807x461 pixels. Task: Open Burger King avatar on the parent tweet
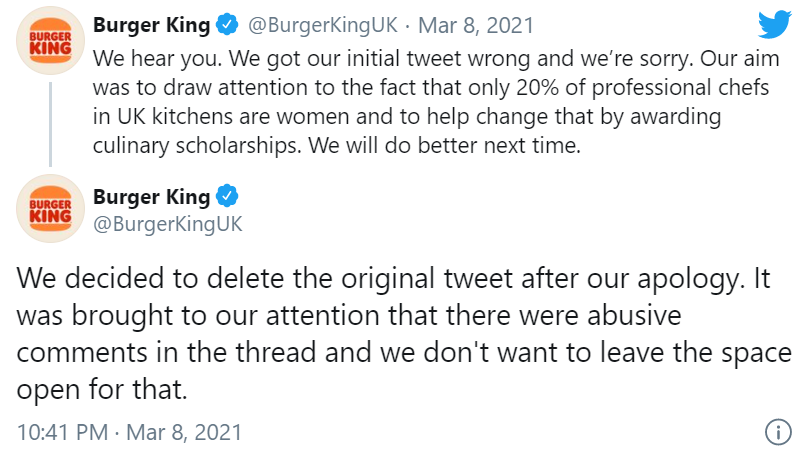[x=50, y=41]
